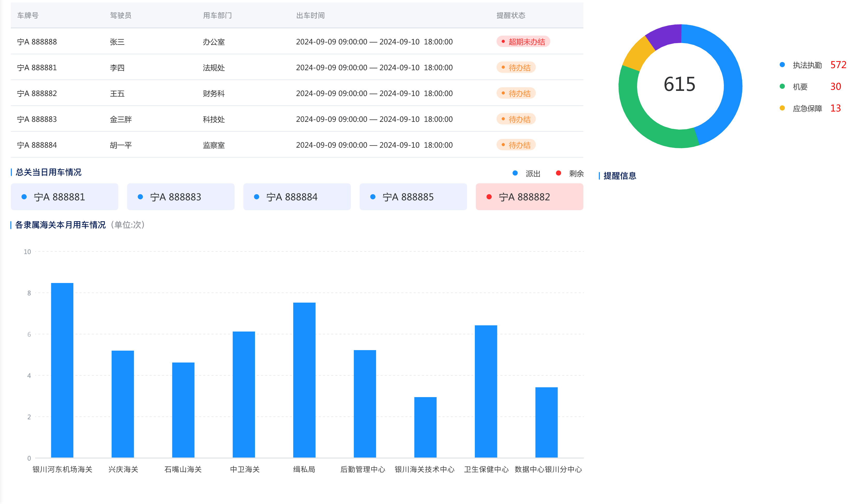Click 应急保障 yellow legend dot

point(782,108)
